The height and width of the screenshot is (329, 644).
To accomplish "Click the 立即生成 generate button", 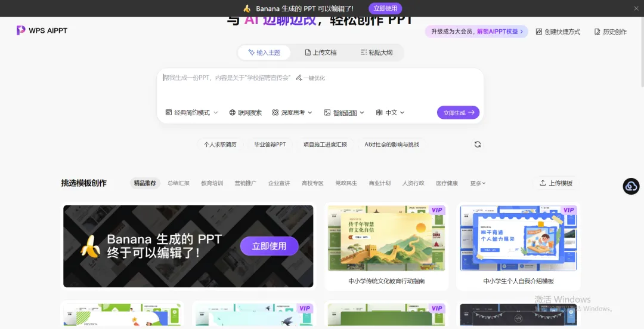I will point(459,112).
